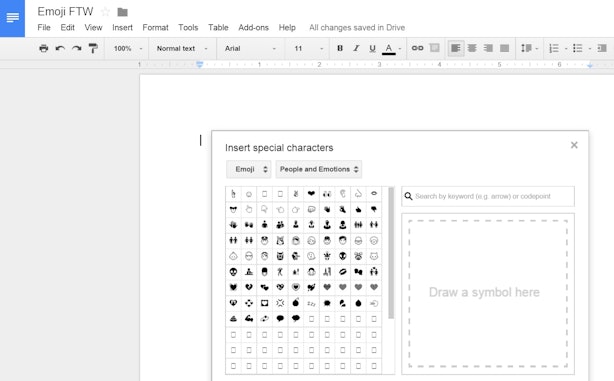Insert the bomb emoji
Viewport: 614px width, 381px height.
[x=296, y=303]
